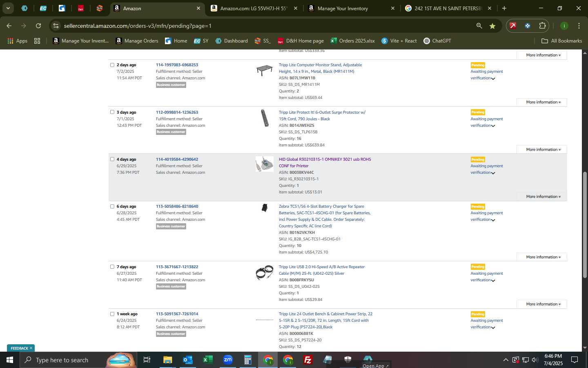
Task: Open the Apps bookmark shortcut
Action: click(x=18, y=41)
